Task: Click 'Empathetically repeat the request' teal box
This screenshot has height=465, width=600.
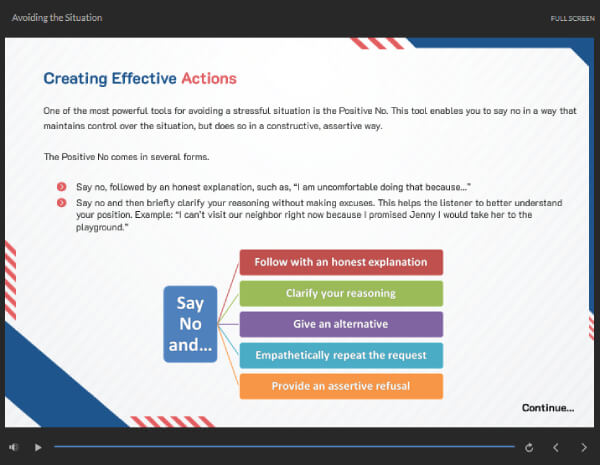Action: [x=340, y=355]
